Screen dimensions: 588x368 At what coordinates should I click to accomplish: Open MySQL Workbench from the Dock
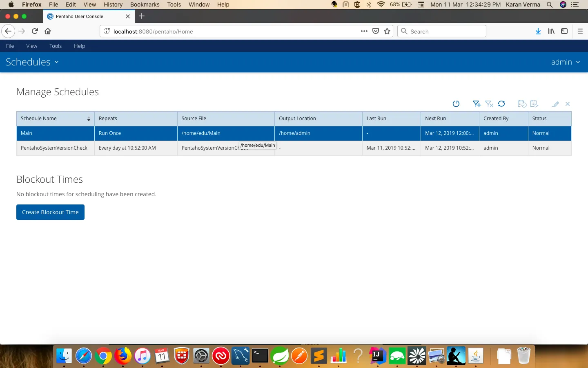pos(241,356)
